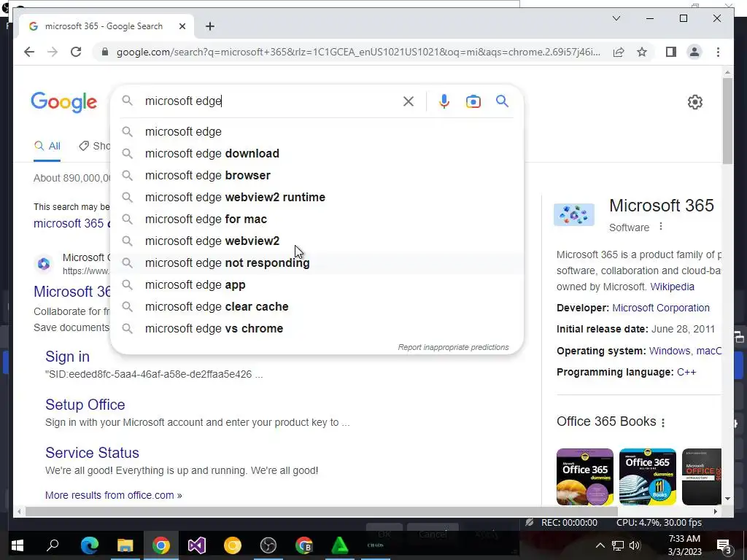Open OBS Studio from taskbar

tap(268, 545)
